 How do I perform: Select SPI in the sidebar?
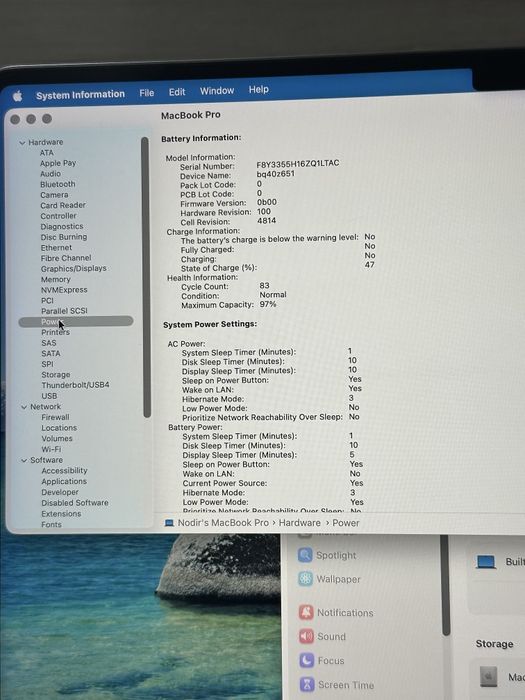pos(47,364)
